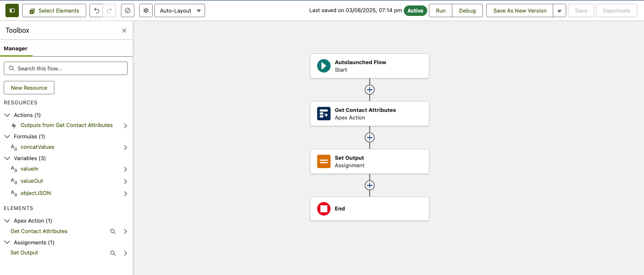The width and height of the screenshot is (644, 275).
Task: Open flow settings gear icon
Action: coord(146,10)
